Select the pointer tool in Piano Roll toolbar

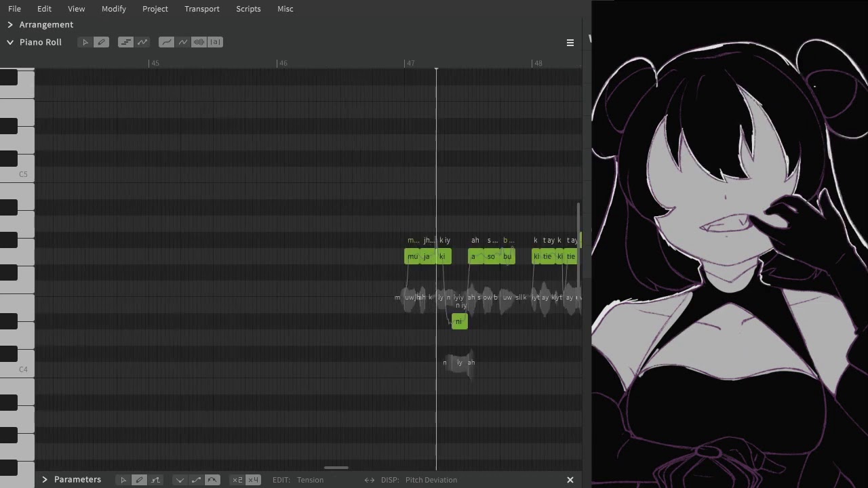[85, 42]
